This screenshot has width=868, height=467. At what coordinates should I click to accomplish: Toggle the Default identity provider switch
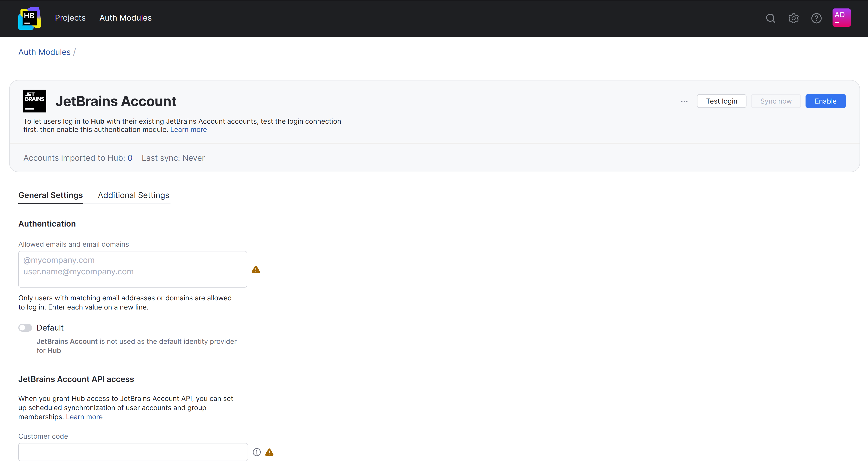click(25, 328)
